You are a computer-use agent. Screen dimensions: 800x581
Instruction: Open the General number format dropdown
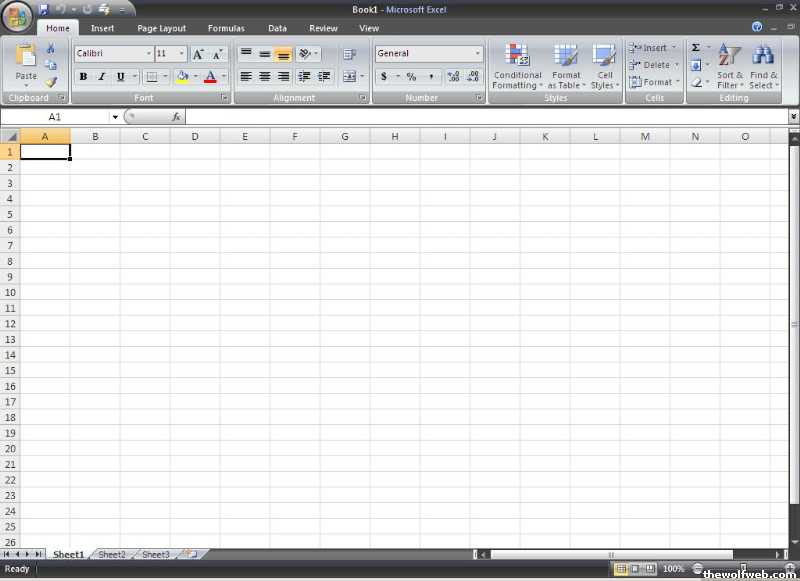click(x=478, y=54)
